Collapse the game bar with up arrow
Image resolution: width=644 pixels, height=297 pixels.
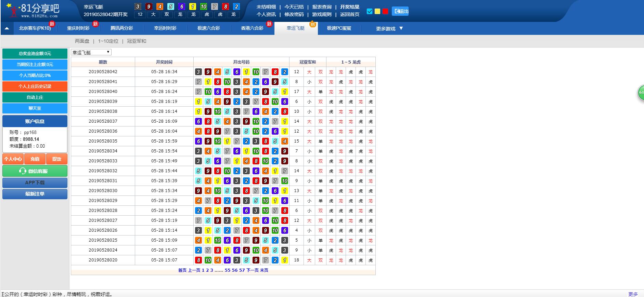coord(7,28)
